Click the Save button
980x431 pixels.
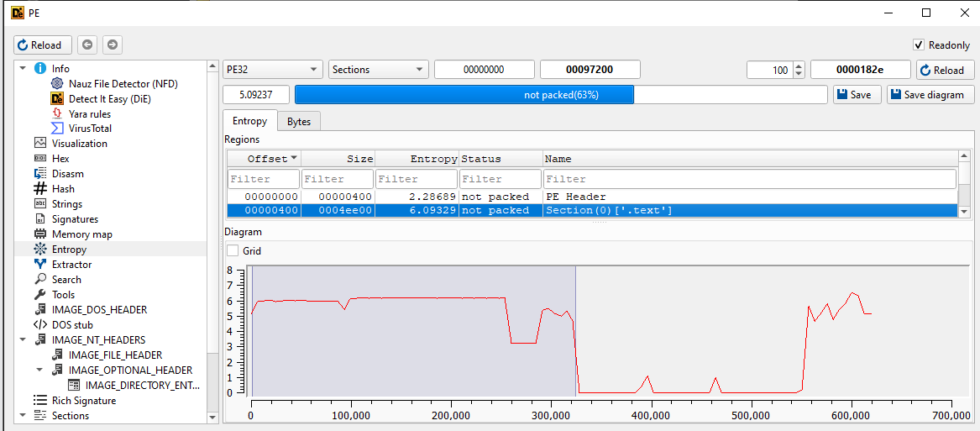857,95
